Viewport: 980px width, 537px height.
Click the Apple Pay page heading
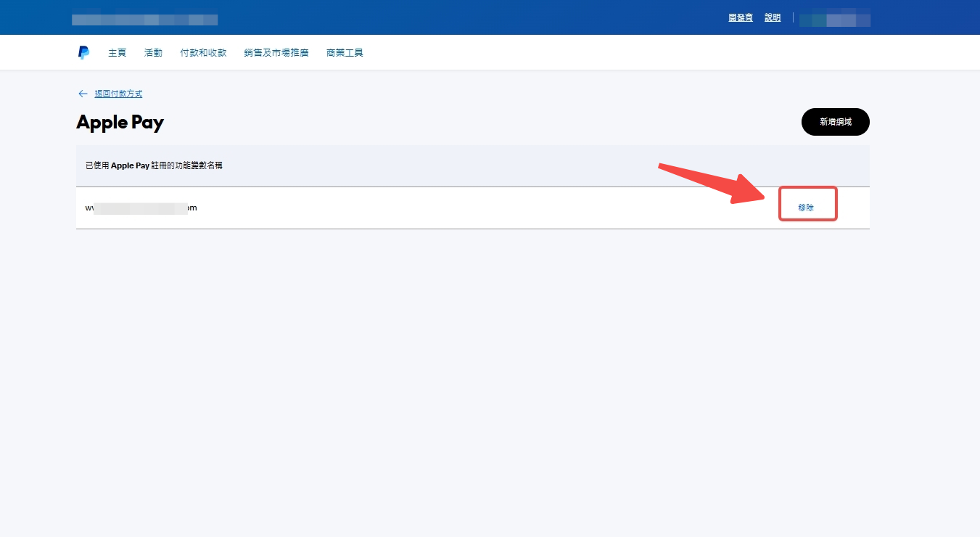pos(120,122)
